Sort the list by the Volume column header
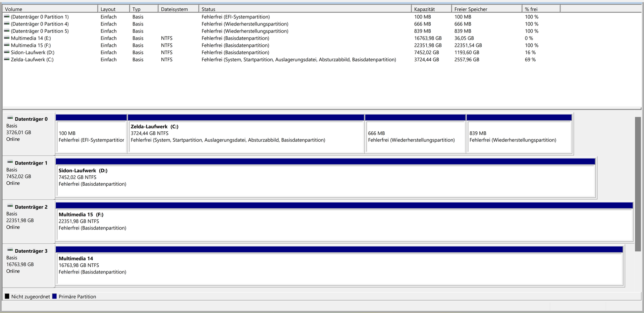 [x=50, y=9]
